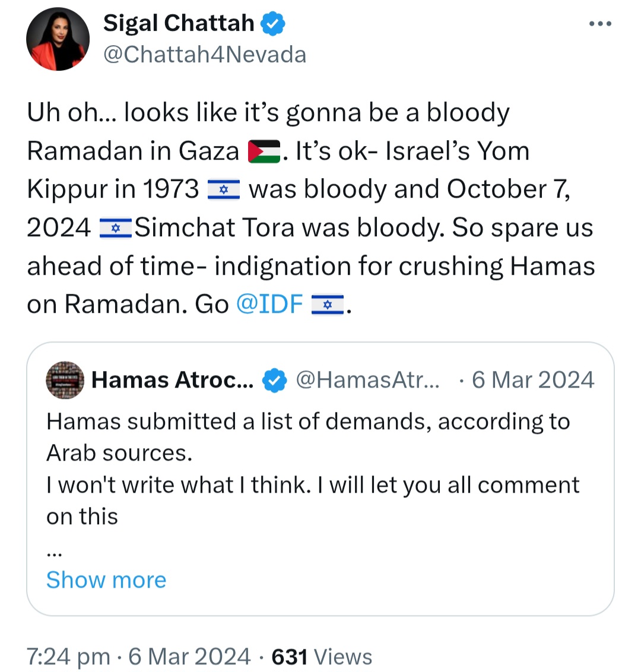Viewport: 641px width, 672px height.
Task: View the 631 Views analytics
Action: [x=322, y=657]
